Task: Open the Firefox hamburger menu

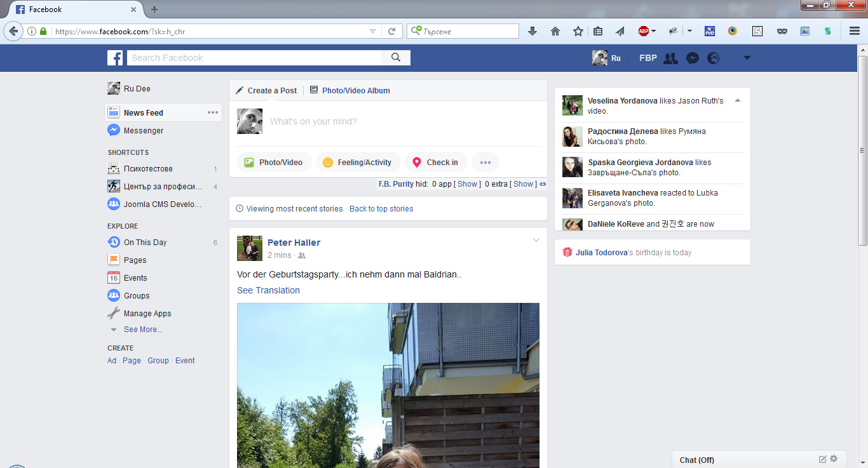Action: tap(855, 31)
